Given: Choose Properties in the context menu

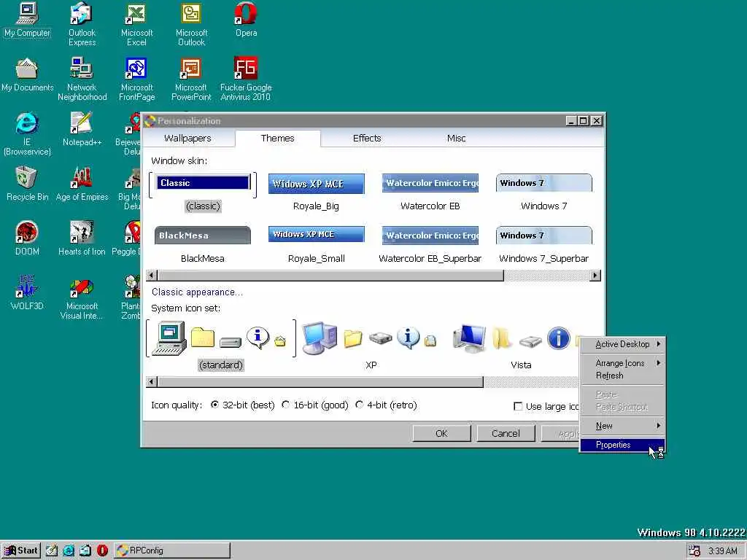Looking at the screenshot, I should pos(622,445).
